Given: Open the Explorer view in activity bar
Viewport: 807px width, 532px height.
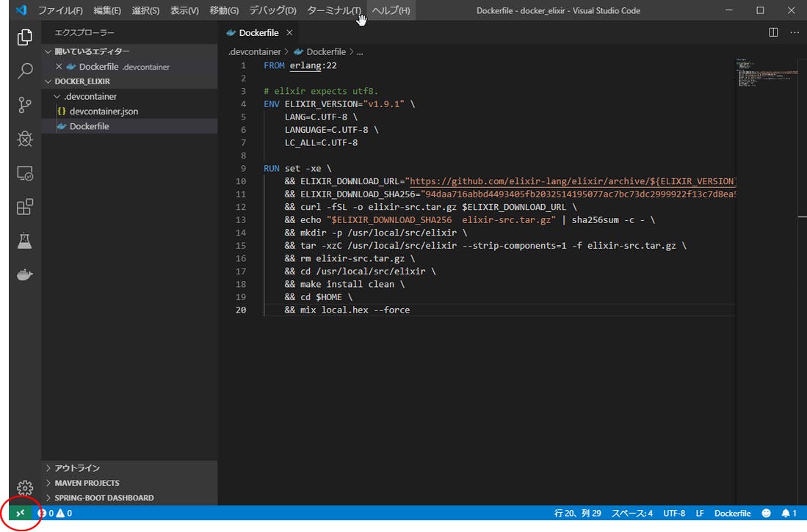Looking at the screenshot, I should pyautogui.click(x=25, y=37).
